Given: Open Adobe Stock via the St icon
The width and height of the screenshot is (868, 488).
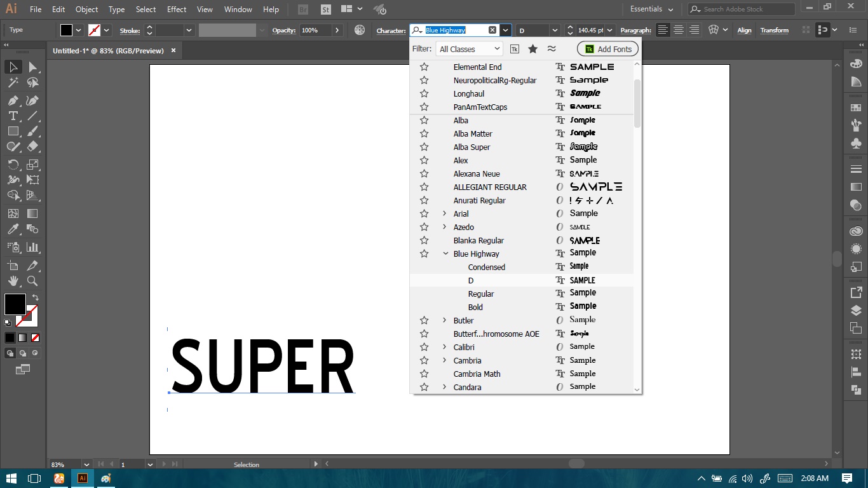Looking at the screenshot, I should coord(325,10).
